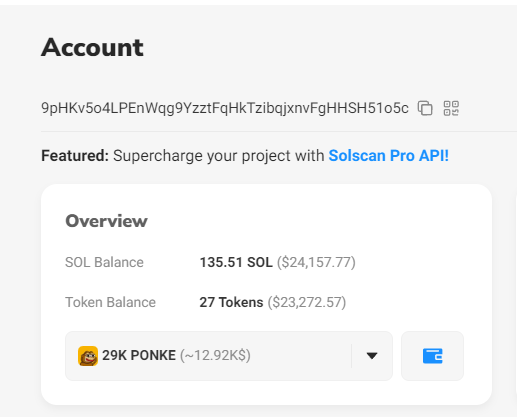Image resolution: width=517 pixels, height=417 pixels.
Task: Click the Supercharge your project promo text
Action: [219, 156]
